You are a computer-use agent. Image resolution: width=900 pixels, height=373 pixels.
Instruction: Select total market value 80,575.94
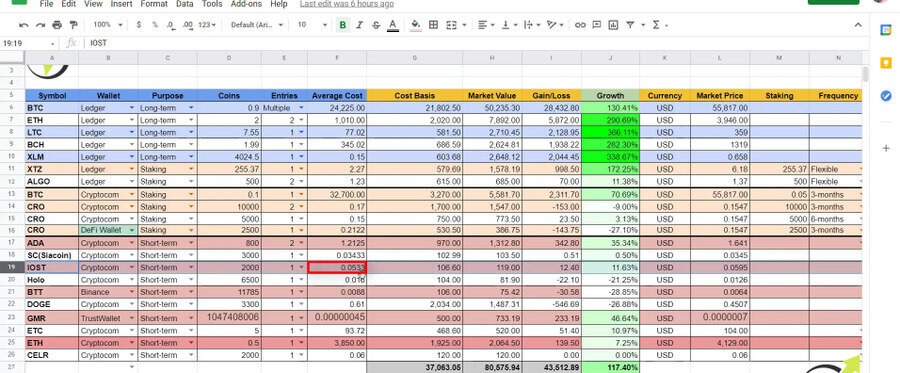pos(492,367)
